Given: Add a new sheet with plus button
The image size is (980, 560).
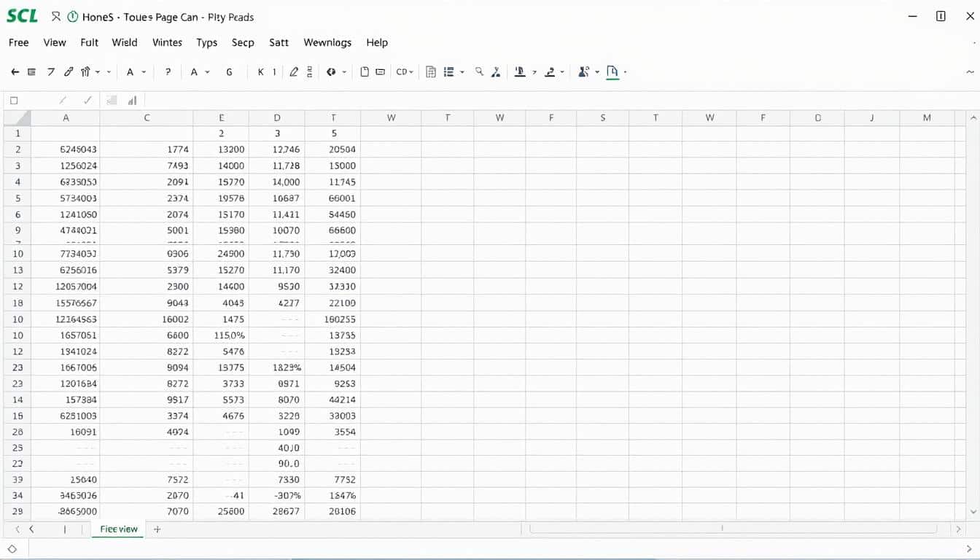Looking at the screenshot, I should [x=157, y=529].
